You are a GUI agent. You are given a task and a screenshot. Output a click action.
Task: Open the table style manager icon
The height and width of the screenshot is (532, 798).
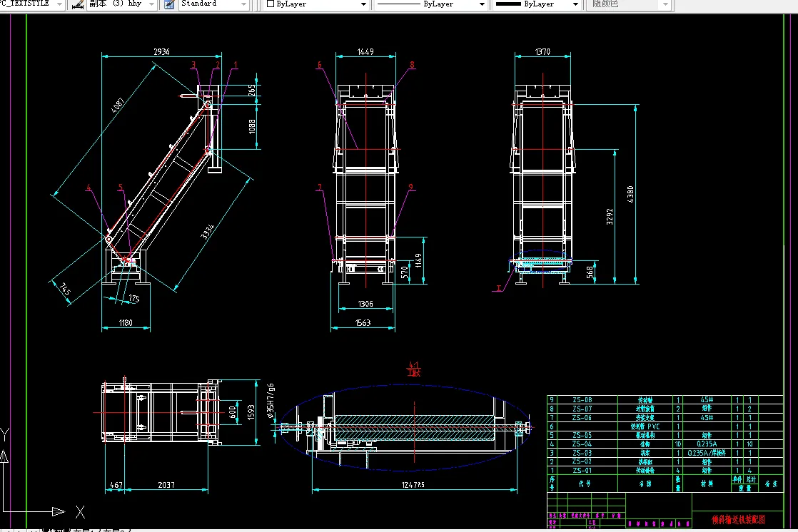tap(169, 4)
